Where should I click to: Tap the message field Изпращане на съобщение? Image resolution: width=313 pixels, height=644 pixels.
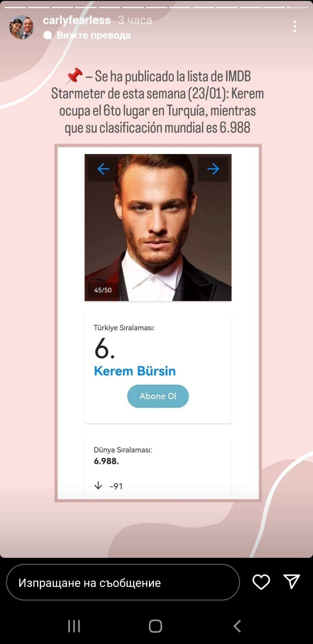tap(123, 582)
